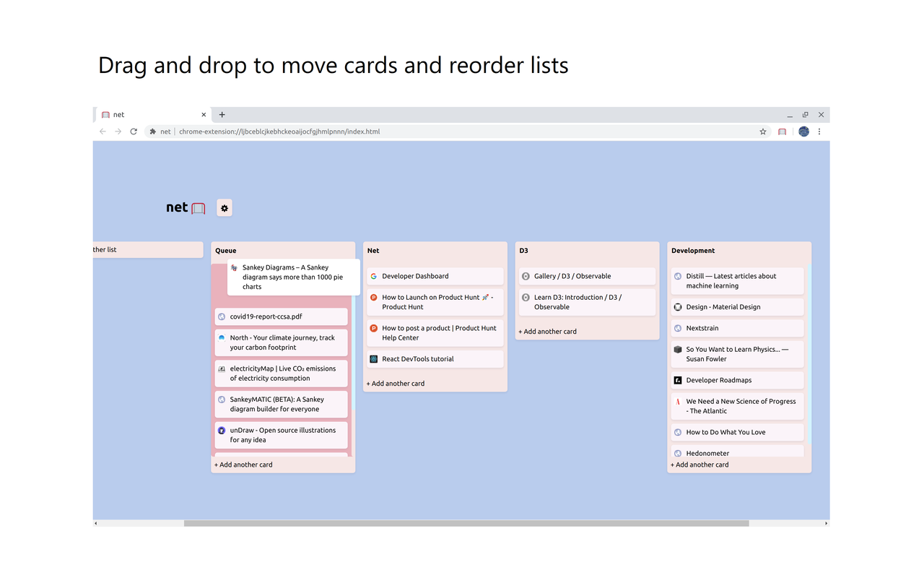Viewport: 924px width, 578px height.
Task: Click Product Hunt icon on How to Launch card
Action: click(x=373, y=297)
